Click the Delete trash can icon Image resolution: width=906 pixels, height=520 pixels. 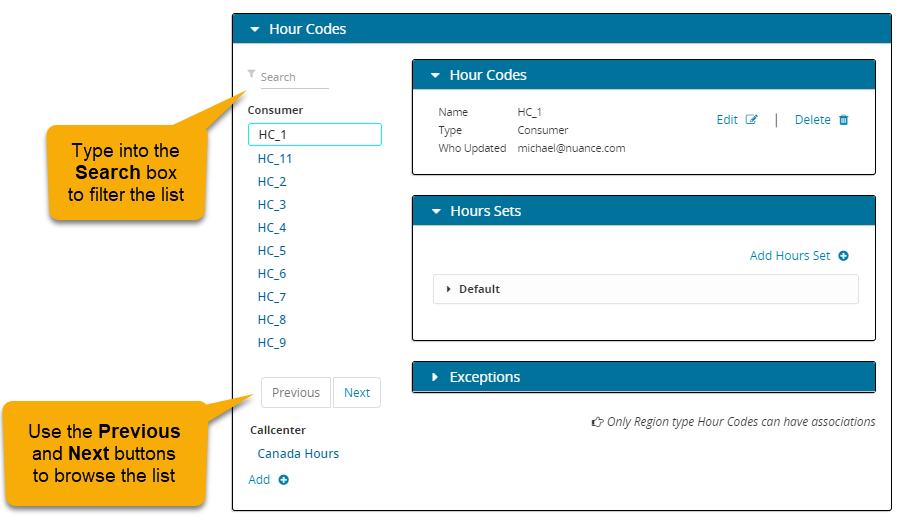click(x=843, y=120)
